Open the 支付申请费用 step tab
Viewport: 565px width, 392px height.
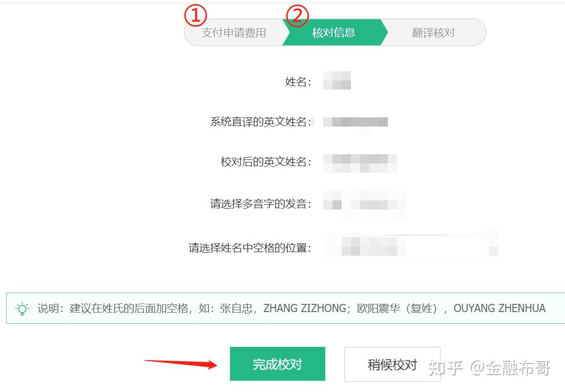click(x=234, y=32)
